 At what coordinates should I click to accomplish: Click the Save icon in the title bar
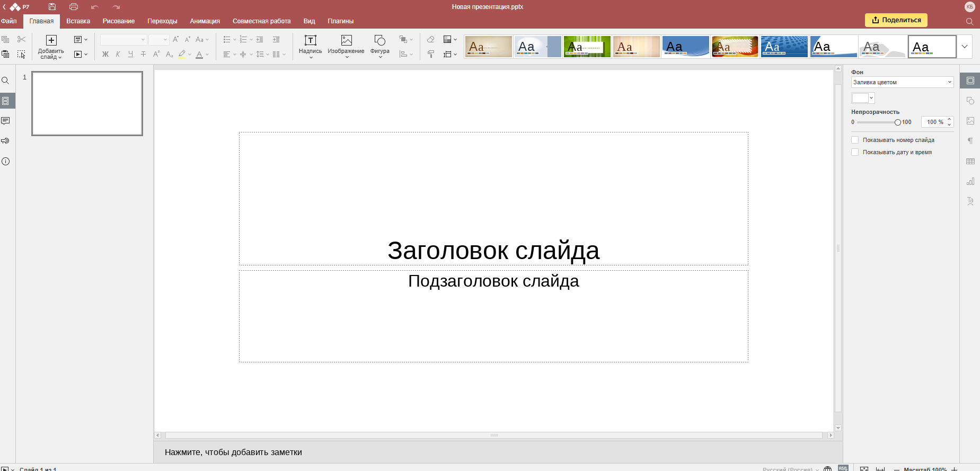pos(52,7)
